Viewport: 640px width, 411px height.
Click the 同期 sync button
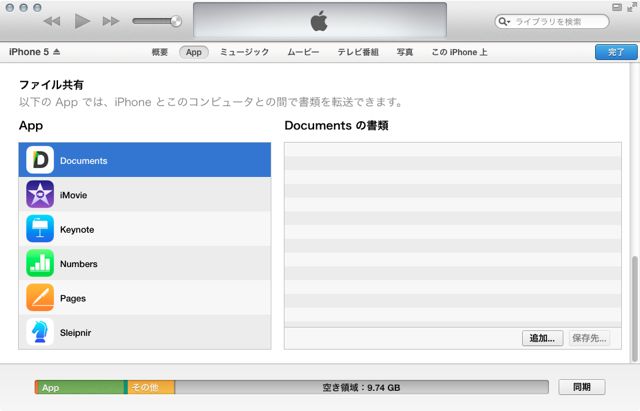pyautogui.click(x=582, y=387)
